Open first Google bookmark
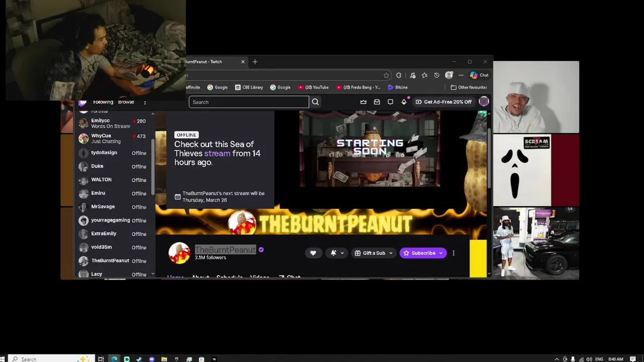Viewport: 644px width, 362px height. 217,87
